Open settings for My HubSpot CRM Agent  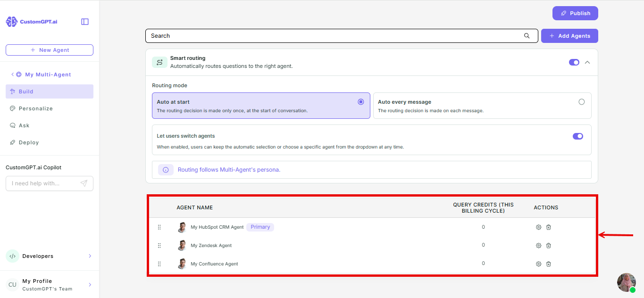(538, 227)
